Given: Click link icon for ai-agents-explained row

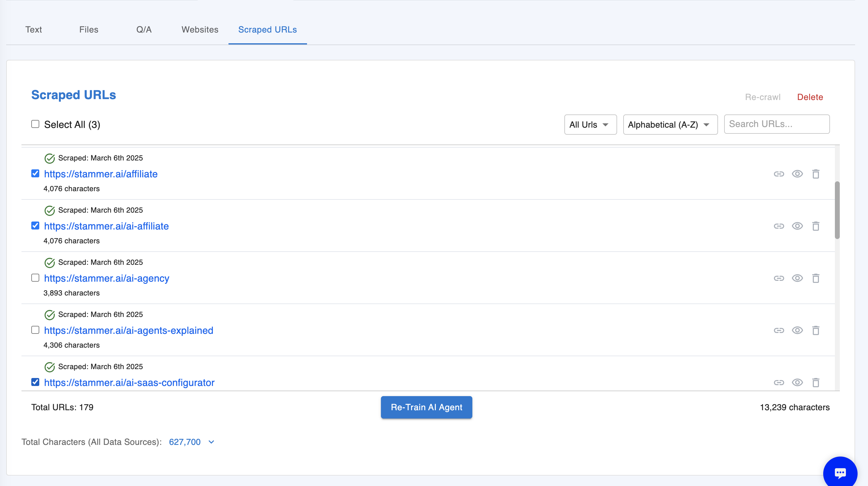Looking at the screenshot, I should [x=779, y=331].
